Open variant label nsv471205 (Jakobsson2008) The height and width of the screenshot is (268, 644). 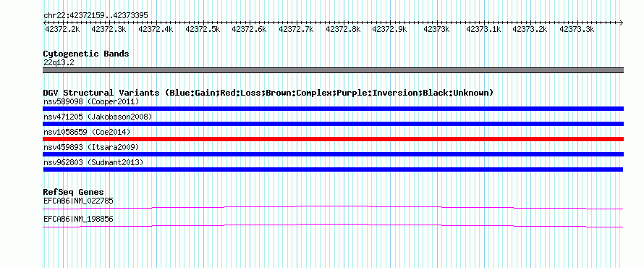tap(98, 117)
